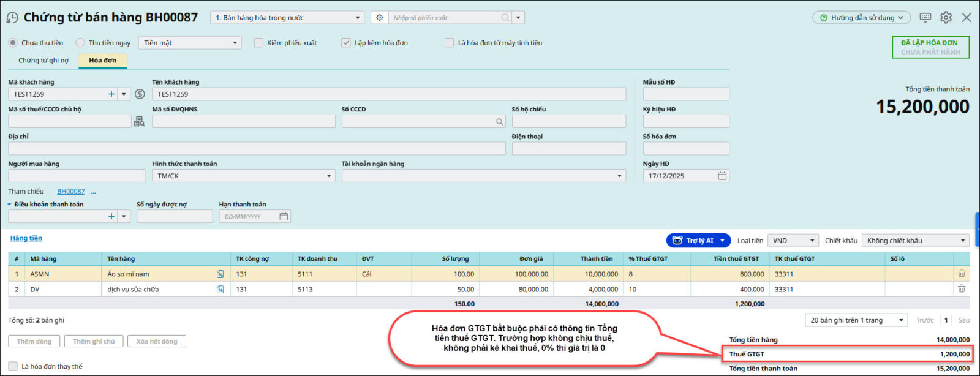Click the keyboard shortcuts icon
The width and height of the screenshot is (980, 376).
925,18
